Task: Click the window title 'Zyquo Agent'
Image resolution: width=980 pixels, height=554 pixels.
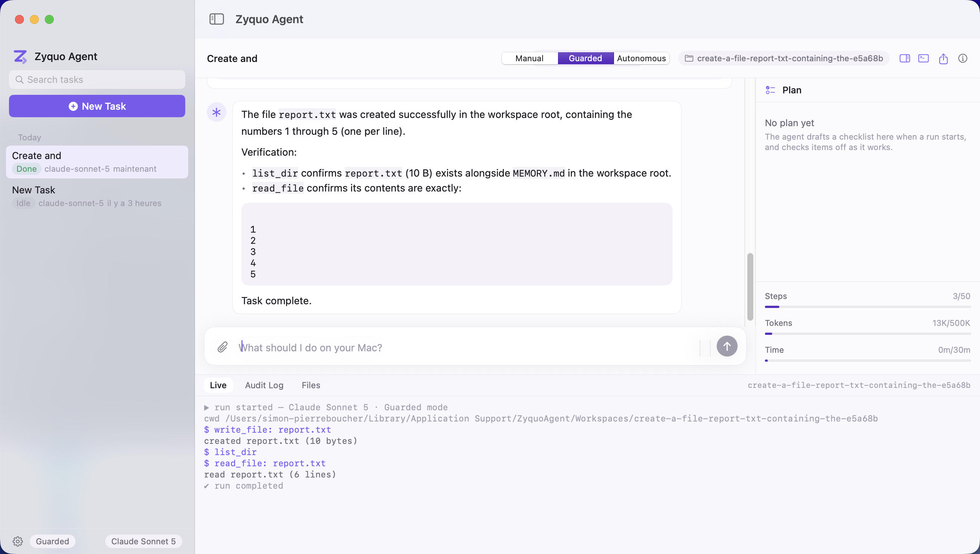Action: [269, 19]
